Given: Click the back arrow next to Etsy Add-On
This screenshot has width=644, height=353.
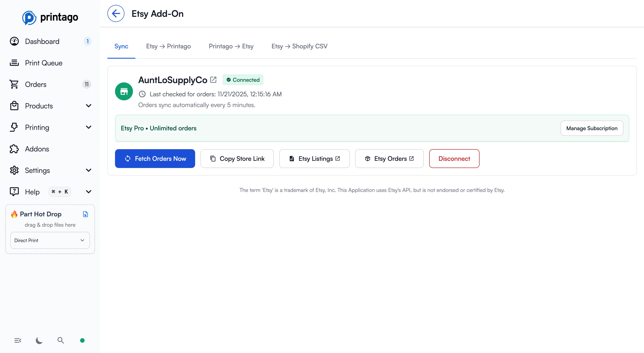Looking at the screenshot, I should click(116, 13).
